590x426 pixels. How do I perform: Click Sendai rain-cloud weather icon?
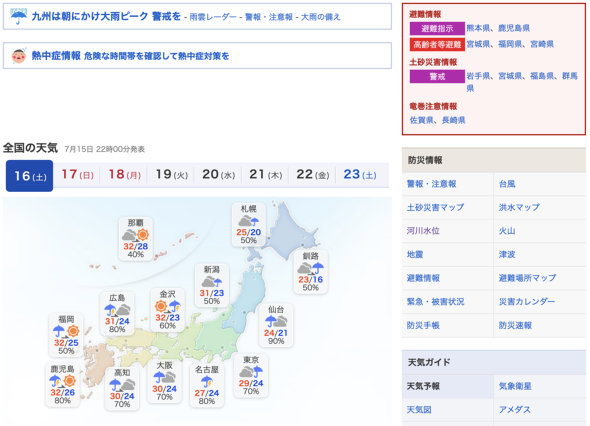click(276, 321)
